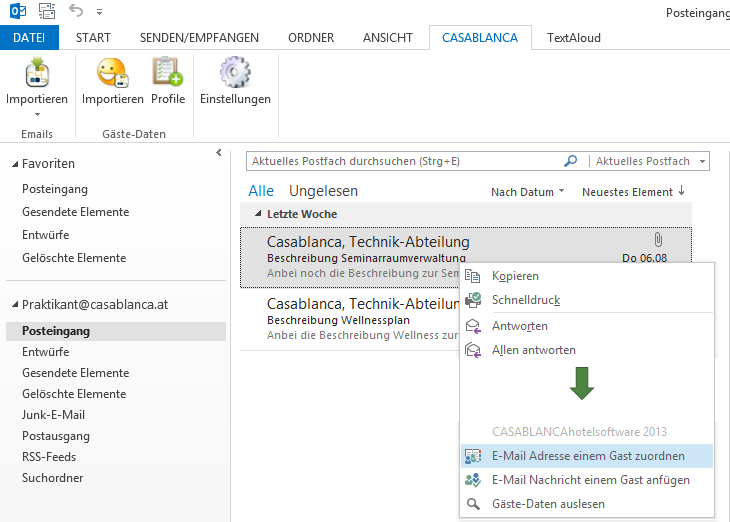Click the send/receive icon in quick access toolbar
This screenshot has width=730, height=522.
coord(47,11)
